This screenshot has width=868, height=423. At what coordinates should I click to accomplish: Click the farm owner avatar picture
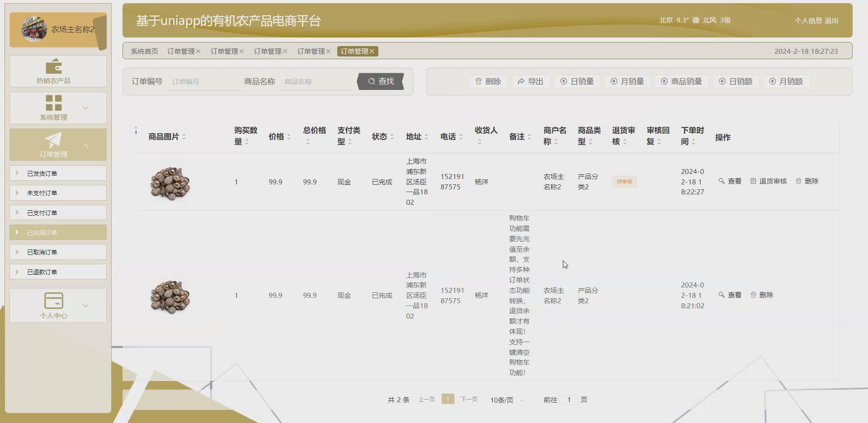click(34, 29)
